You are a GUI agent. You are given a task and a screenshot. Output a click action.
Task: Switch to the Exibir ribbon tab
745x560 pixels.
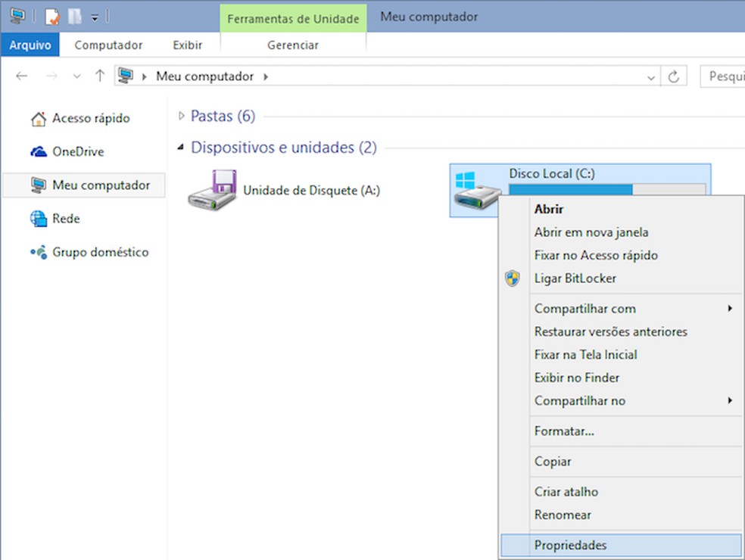click(x=188, y=45)
